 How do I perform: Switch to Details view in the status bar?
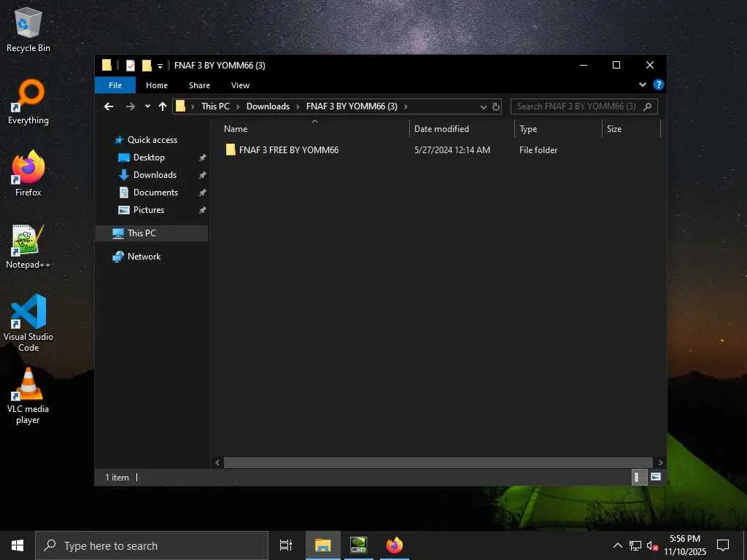coord(639,477)
